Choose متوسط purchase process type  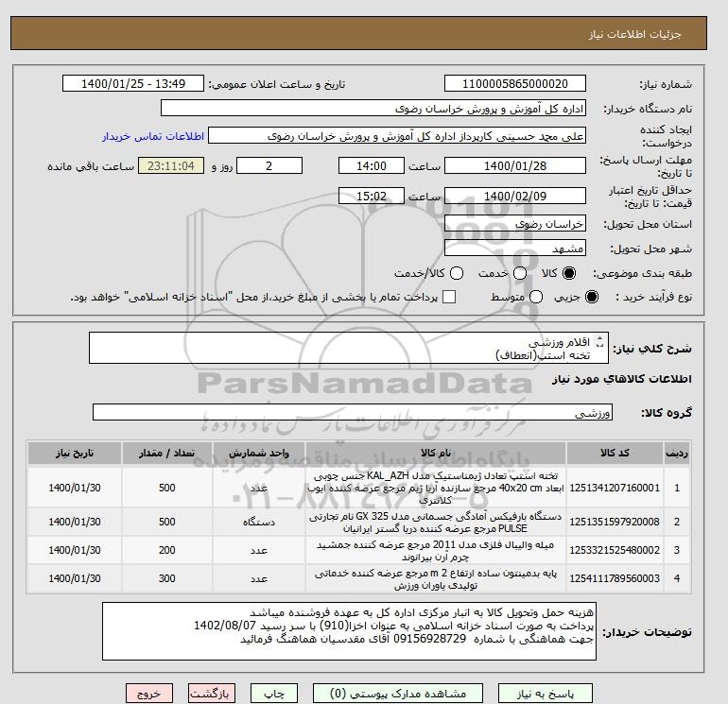pos(536,297)
